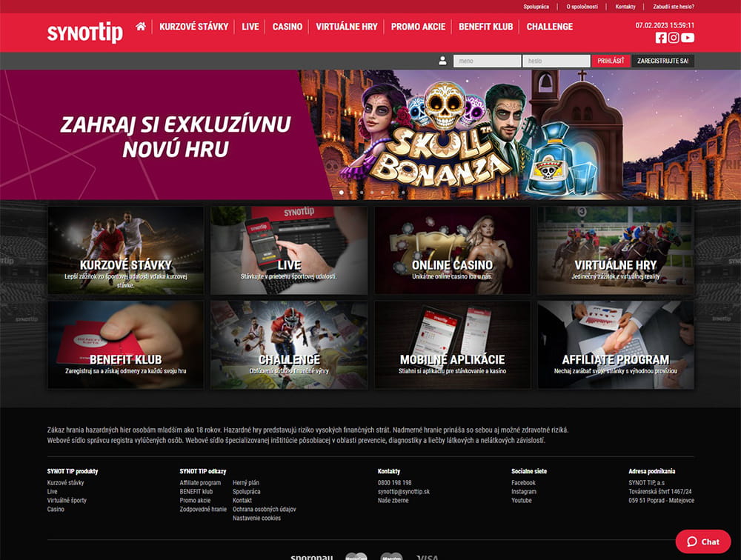Open the Benefit klub card tile
Screen dimensions: 741x560
pos(126,345)
